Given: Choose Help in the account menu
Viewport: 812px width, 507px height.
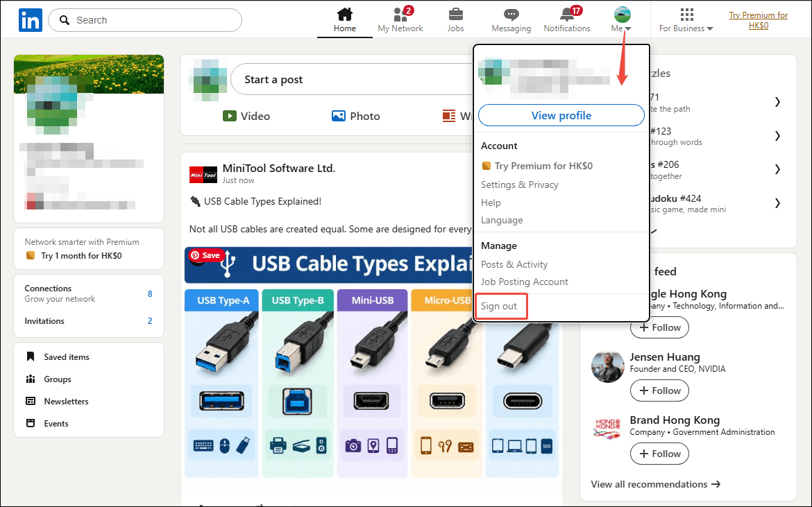Looking at the screenshot, I should [491, 203].
